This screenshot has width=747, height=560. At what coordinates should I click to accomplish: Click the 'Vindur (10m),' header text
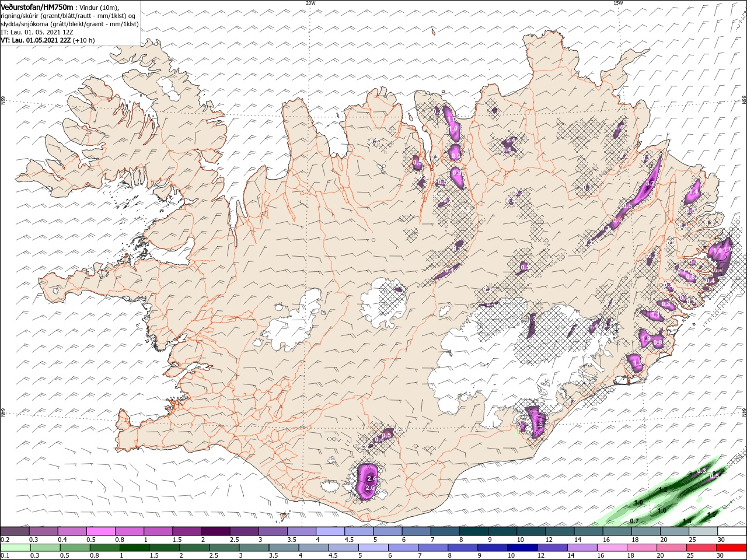(x=99, y=8)
